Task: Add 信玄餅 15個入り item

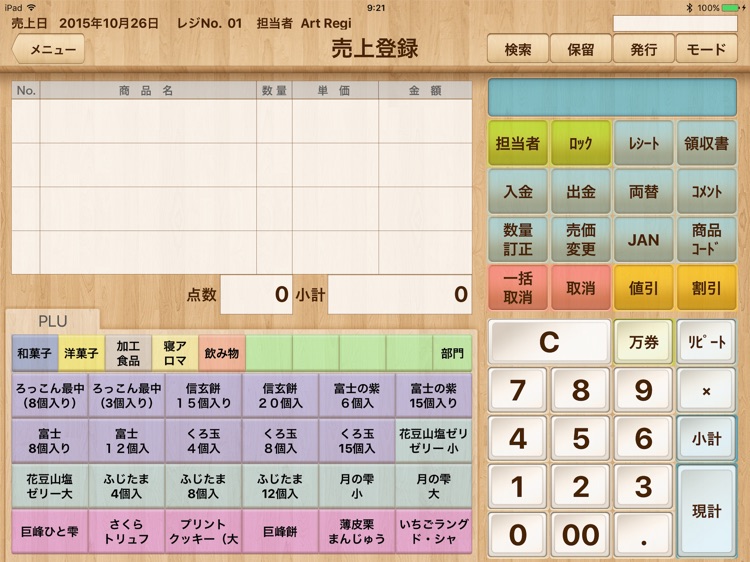Action: click(203, 396)
